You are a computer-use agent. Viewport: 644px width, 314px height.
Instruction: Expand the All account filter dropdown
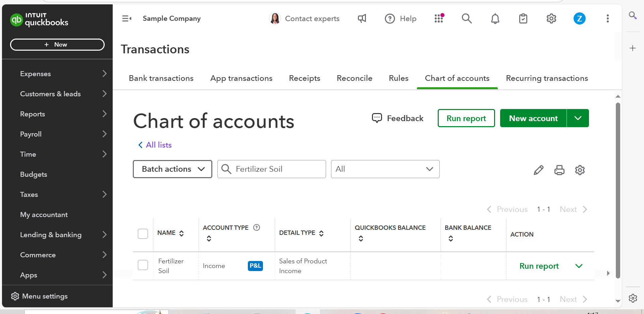[x=385, y=169]
